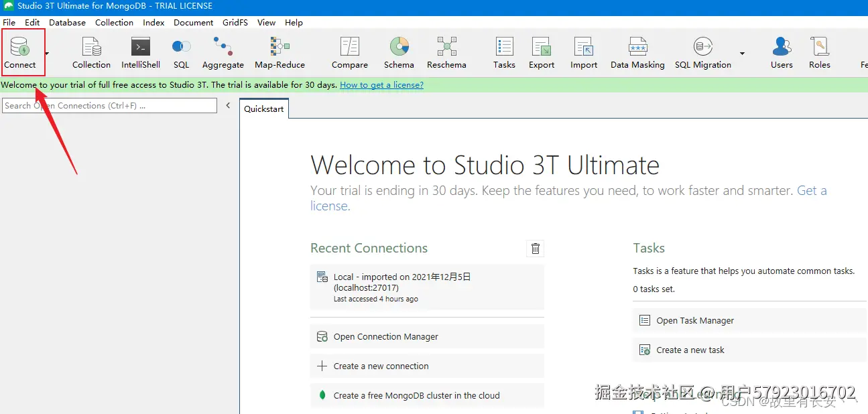Open the Help menu
868x414 pixels.
pyautogui.click(x=294, y=22)
